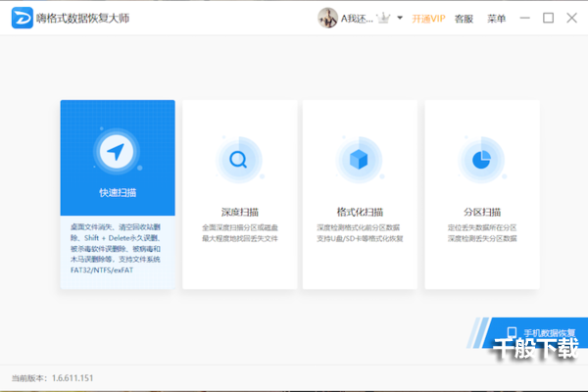The height and width of the screenshot is (392, 588).
Task: Click 开通VIP link
Action: [x=428, y=19]
